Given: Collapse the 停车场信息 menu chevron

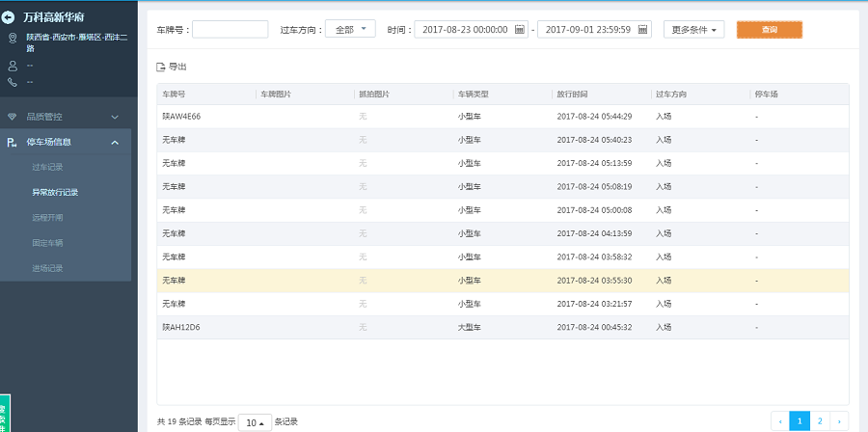Looking at the screenshot, I should tap(115, 143).
